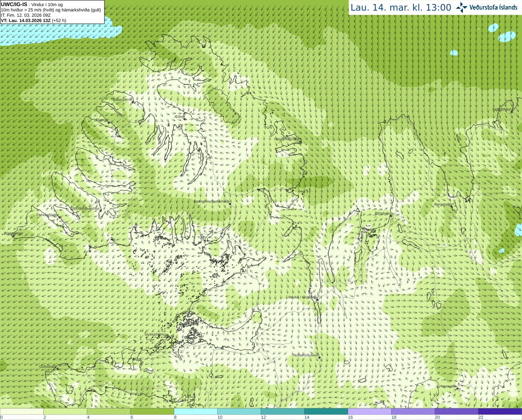Select the Bjargtangar station label

click(13, 233)
